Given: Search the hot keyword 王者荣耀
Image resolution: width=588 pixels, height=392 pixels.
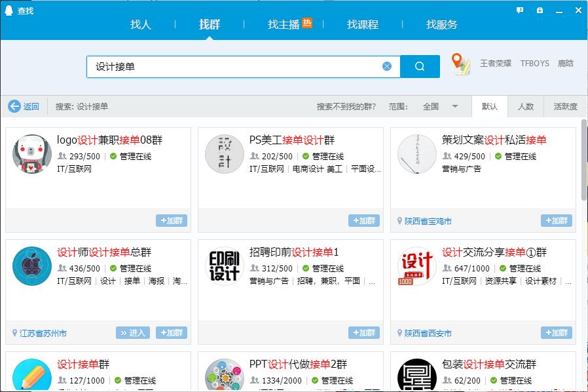Looking at the screenshot, I should [496, 63].
